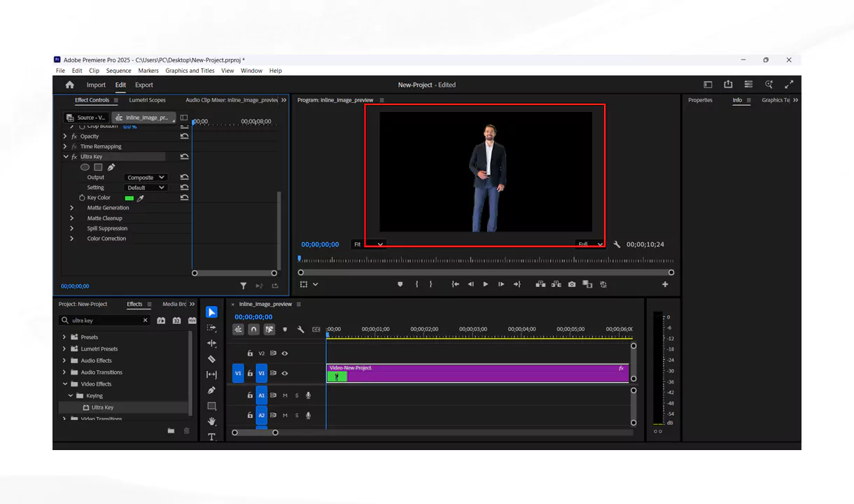Solo audio track A2
Viewport: 854px width, 504px height.
point(296,415)
